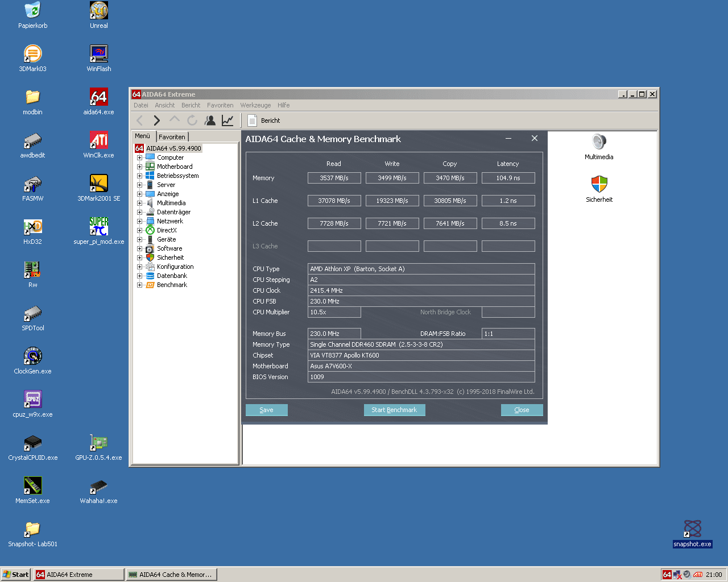The image size is (728, 582).
Task: Click the Save button in benchmark dialog
Action: point(266,410)
